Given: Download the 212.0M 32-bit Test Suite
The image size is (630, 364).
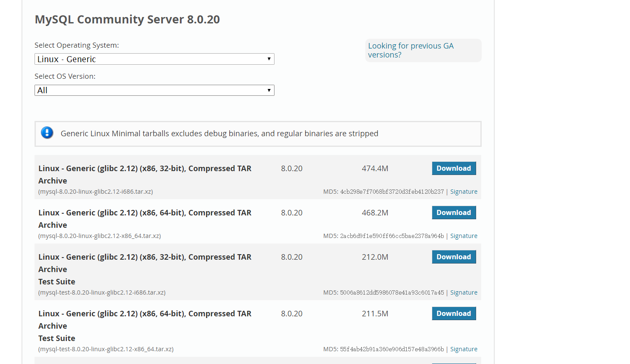Looking at the screenshot, I should click(454, 257).
